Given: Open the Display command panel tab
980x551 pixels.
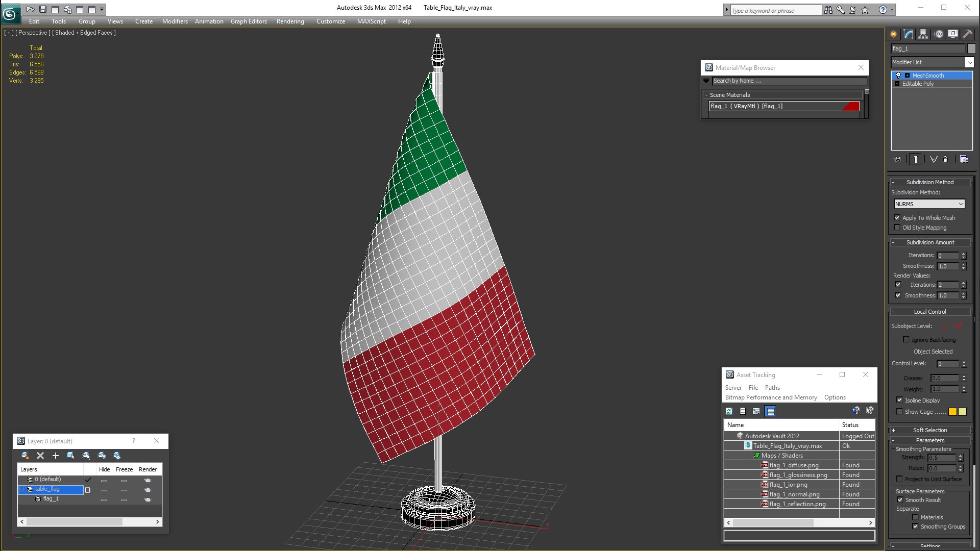Looking at the screenshot, I should coord(953,34).
